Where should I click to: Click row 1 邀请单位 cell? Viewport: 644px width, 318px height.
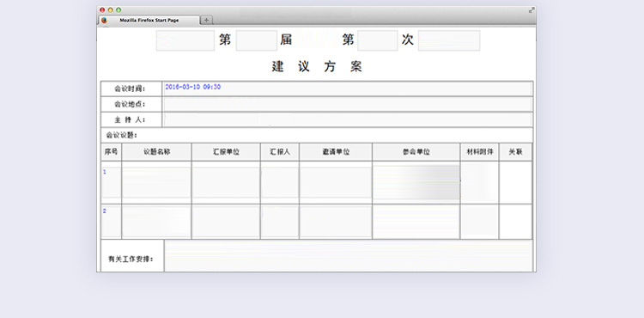point(336,182)
